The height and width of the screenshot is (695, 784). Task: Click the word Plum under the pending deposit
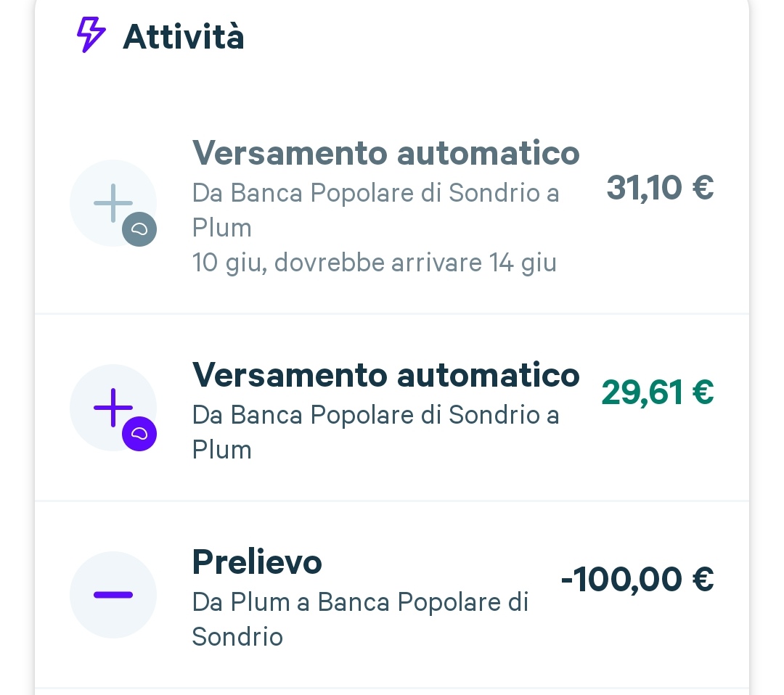(222, 229)
